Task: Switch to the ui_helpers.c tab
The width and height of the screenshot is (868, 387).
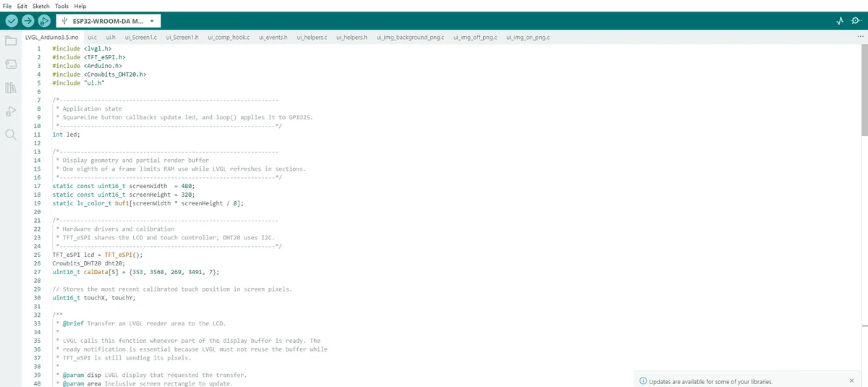Action: pyautogui.click(x=312, y=37)
